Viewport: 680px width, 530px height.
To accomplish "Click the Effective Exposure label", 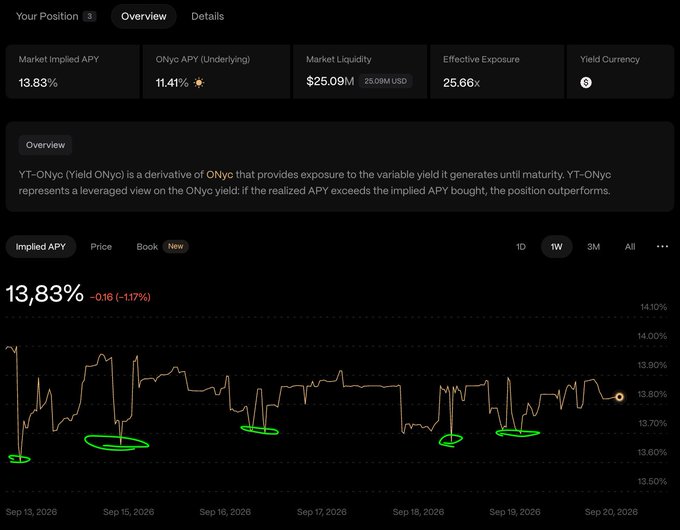I will pos(481,59).
